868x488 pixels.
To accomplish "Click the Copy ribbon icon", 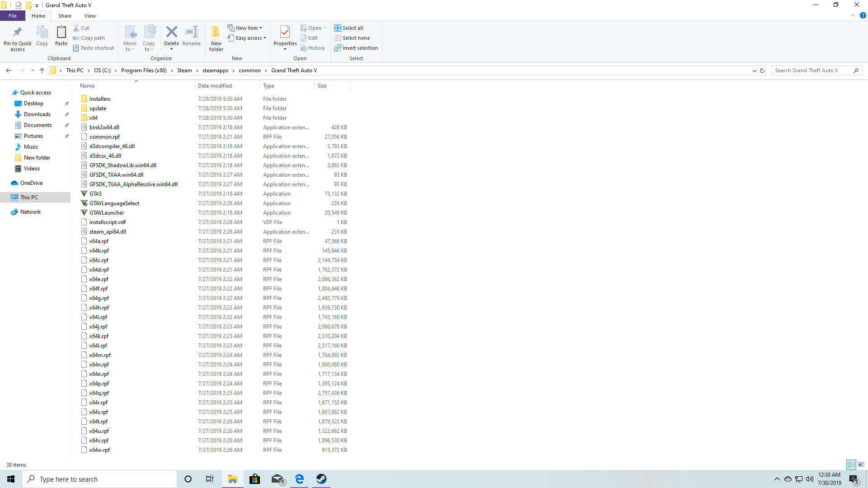I will (x=42, y=32).
